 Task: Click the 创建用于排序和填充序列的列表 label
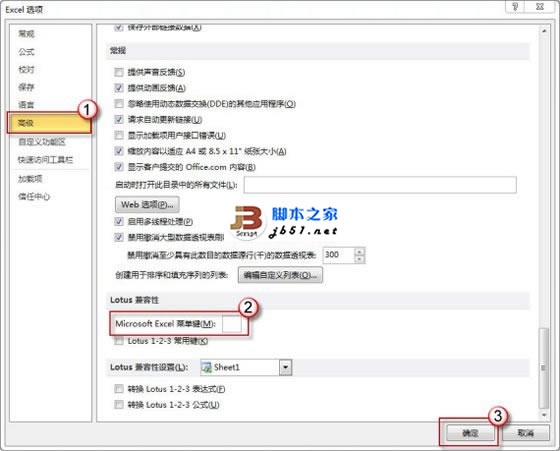(171, 275)
